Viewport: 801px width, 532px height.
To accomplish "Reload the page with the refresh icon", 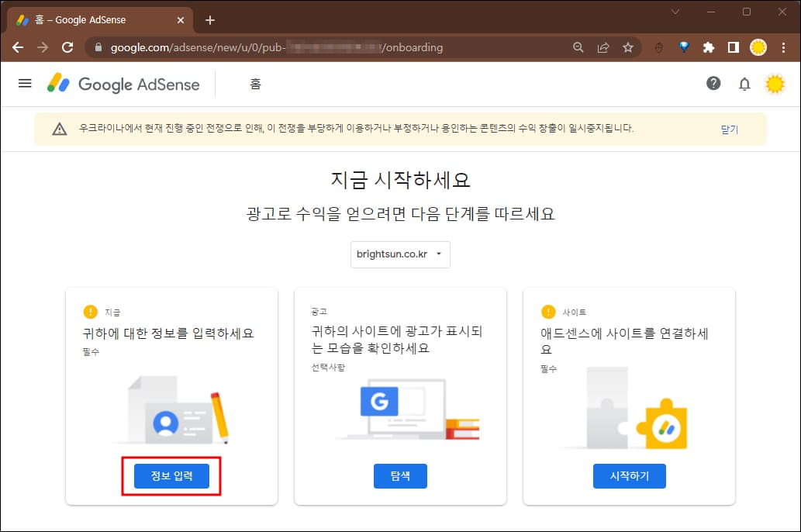I will pyautogui.click(x=67, y=47).
